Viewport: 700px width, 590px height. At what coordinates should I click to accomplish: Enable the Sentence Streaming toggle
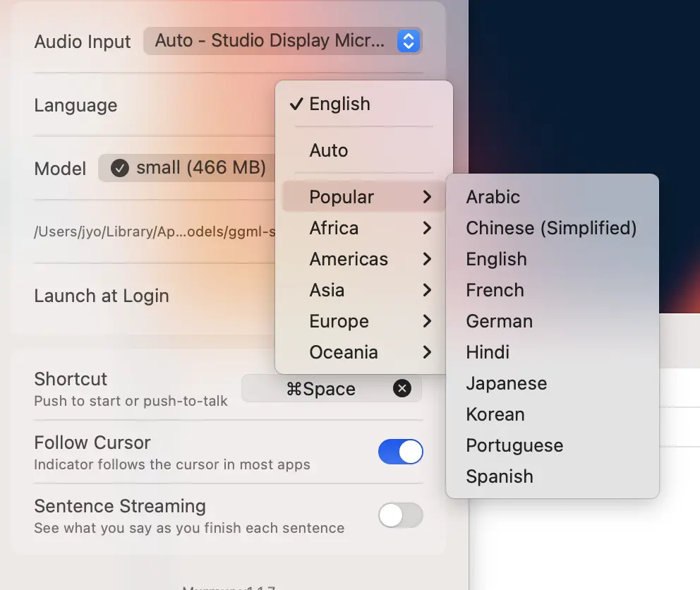[x=400, y=515]
